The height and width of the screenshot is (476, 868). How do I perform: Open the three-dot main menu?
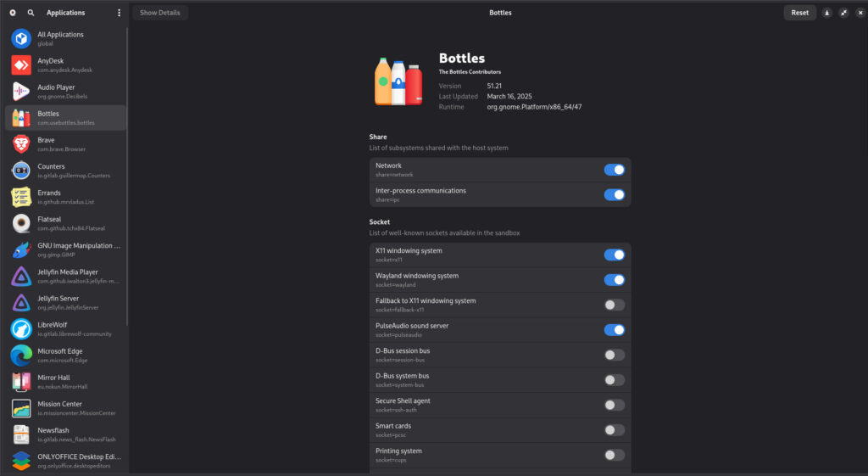119,13
